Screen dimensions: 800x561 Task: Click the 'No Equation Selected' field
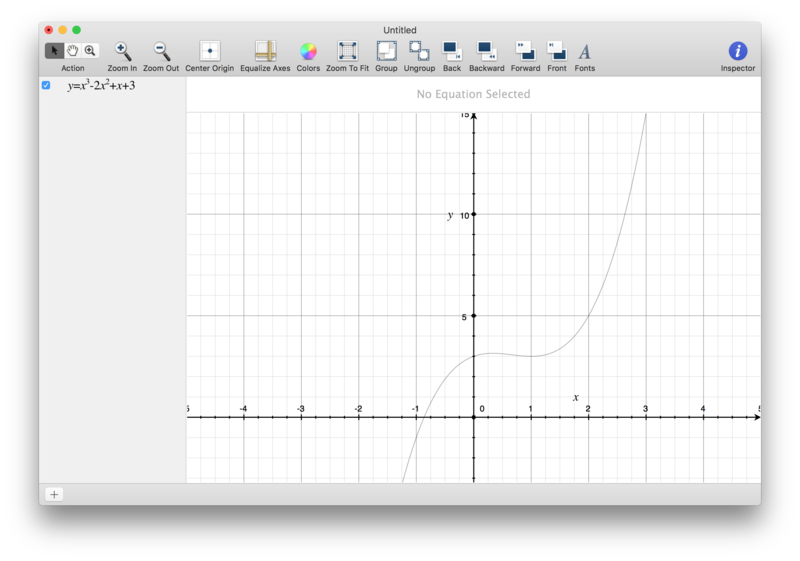click(473, 94)
